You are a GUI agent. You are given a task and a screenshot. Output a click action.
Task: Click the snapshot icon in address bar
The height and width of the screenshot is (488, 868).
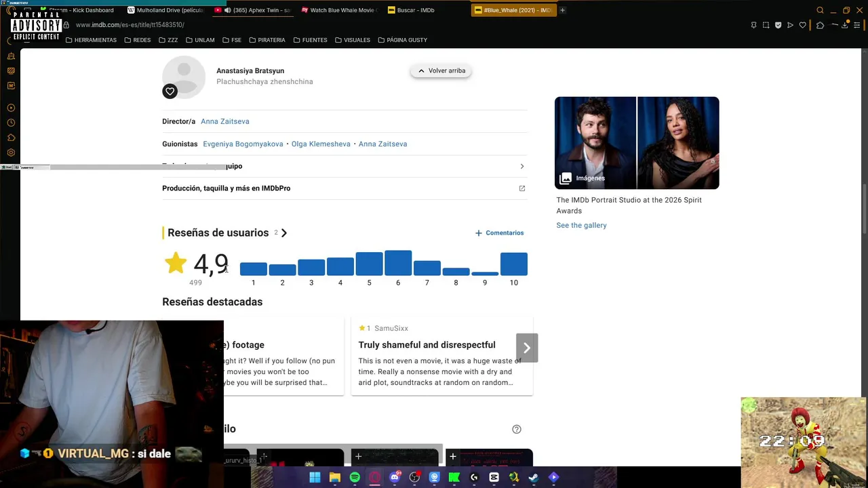tap(766, 25)
